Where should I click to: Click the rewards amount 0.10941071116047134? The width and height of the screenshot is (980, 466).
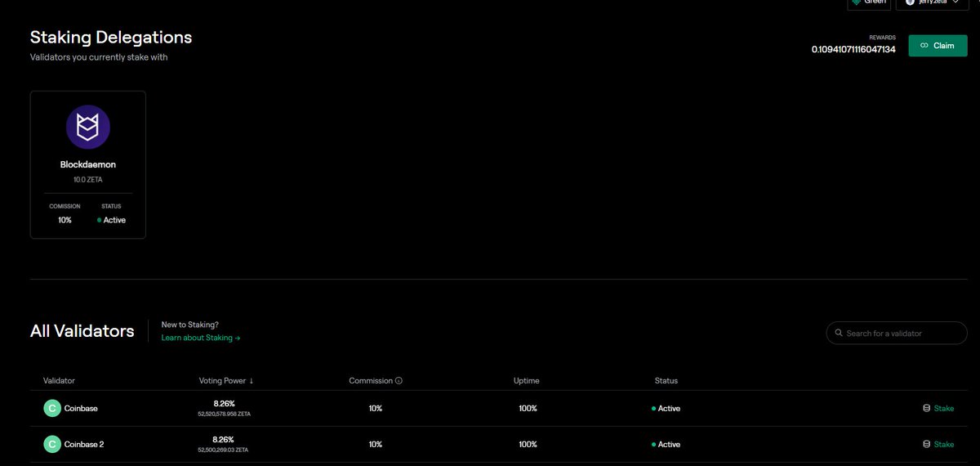[853, 50]
